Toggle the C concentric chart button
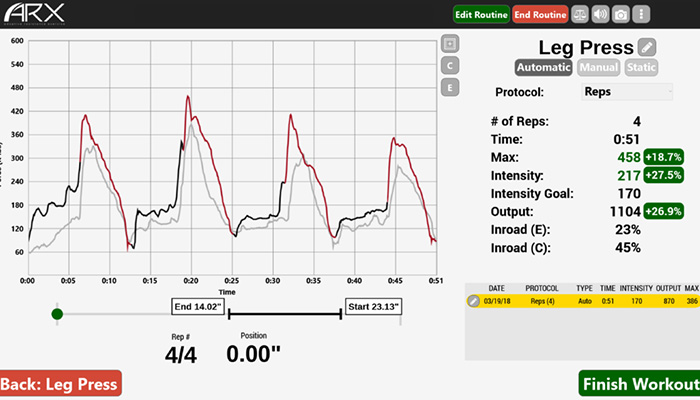The image size is (700, 400). click(x=451, y=65)
